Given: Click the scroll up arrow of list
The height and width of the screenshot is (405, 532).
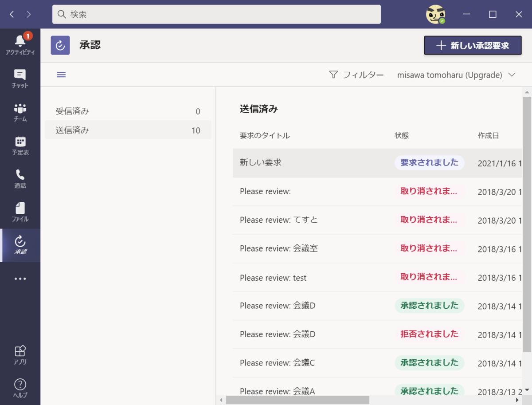Looking at the screenshot, I should 527,92.
